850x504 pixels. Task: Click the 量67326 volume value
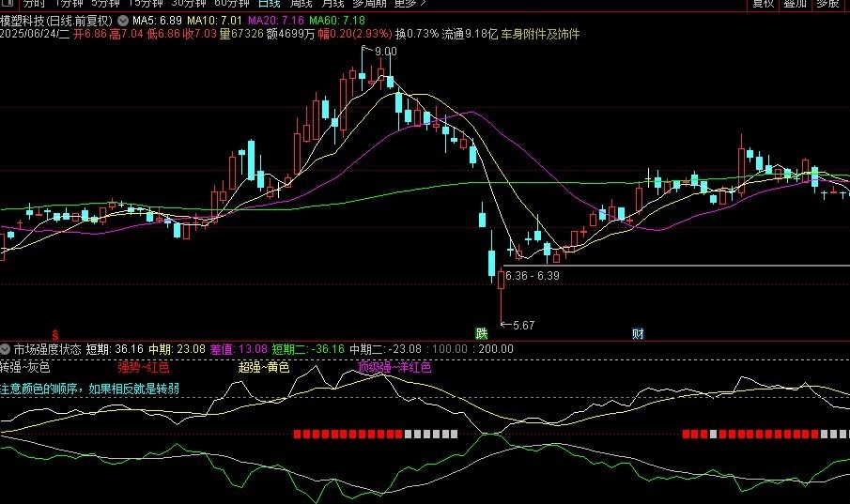click(241, 34)
